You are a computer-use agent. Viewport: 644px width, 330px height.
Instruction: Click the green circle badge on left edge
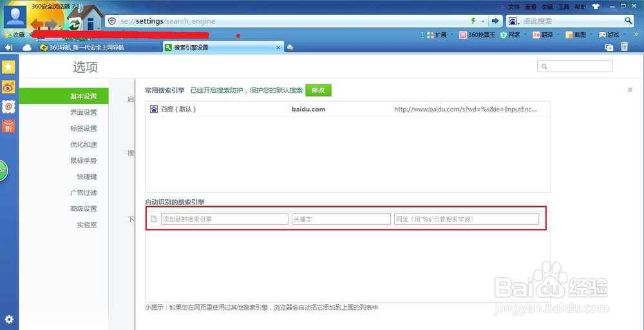[x=3, y=170]
